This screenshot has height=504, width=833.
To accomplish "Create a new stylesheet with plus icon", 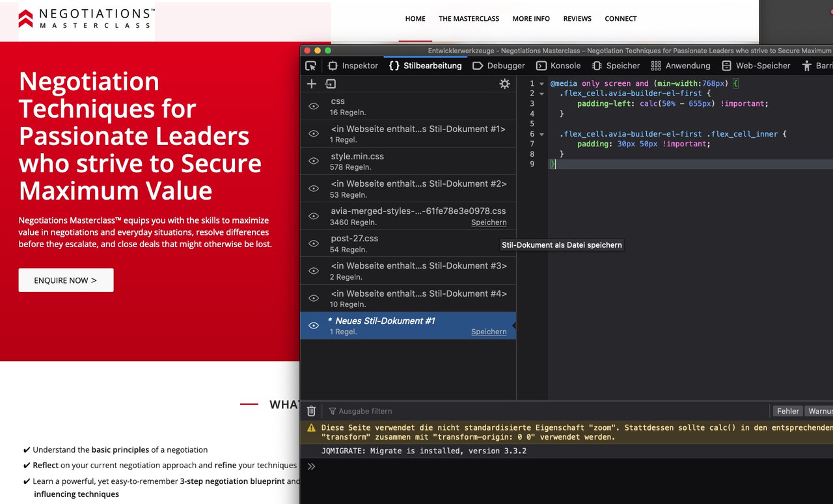I will (312, 84).
